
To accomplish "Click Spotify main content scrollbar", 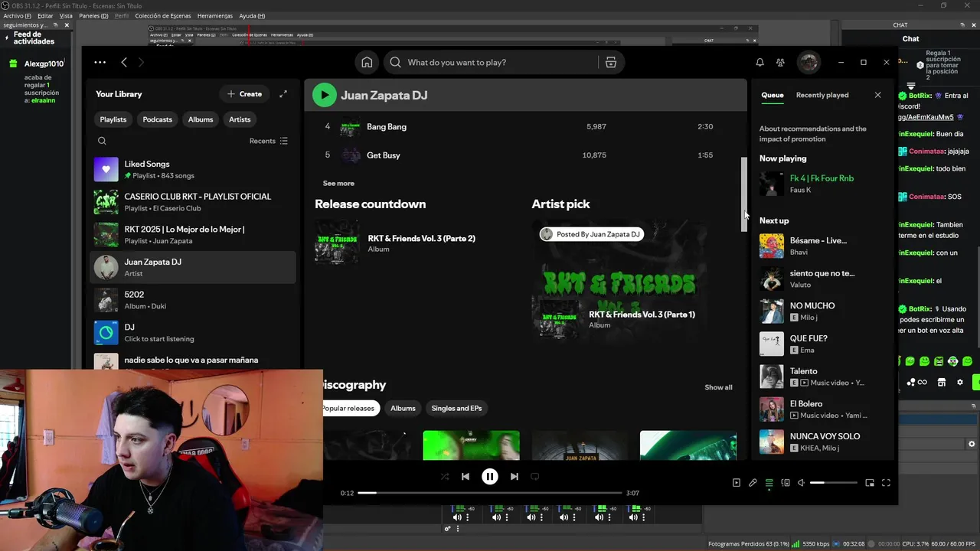I will tap(744, 194).
